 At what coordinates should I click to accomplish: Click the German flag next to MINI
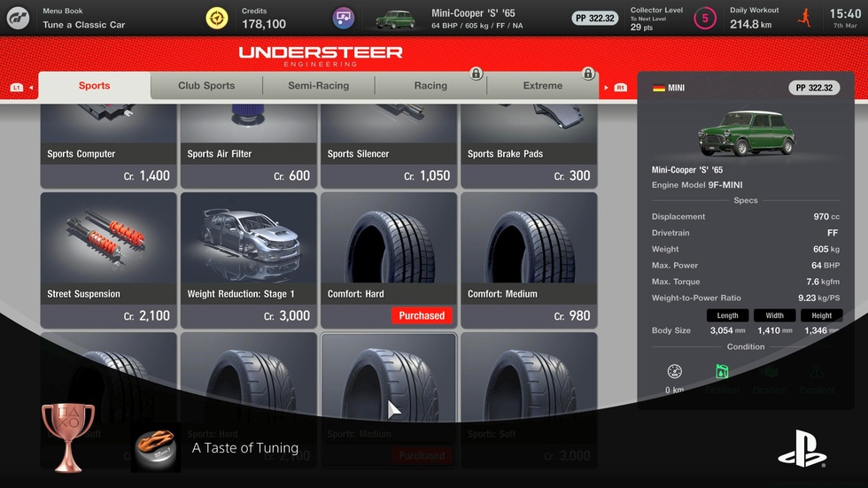[x=659, y=88]
